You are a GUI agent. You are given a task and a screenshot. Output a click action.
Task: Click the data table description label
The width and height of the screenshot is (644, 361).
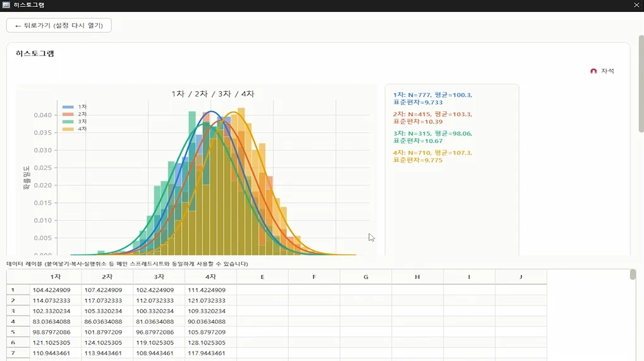pos(127,264)
